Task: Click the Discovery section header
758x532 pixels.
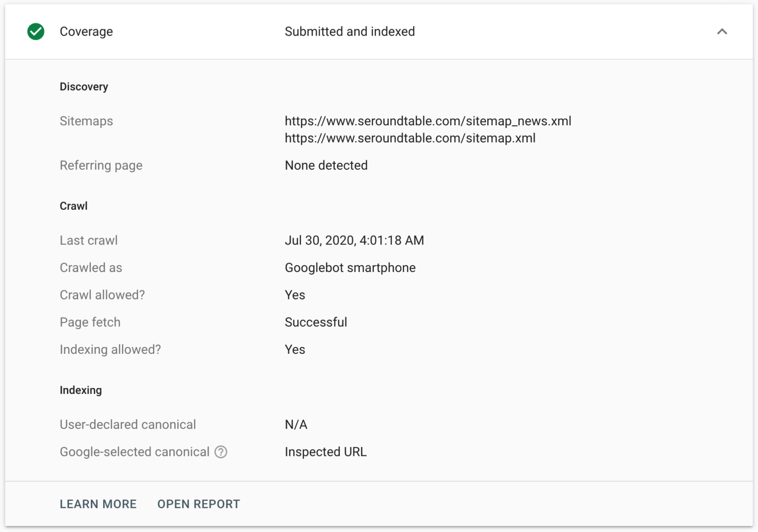Action: click(x=84, y=86)
